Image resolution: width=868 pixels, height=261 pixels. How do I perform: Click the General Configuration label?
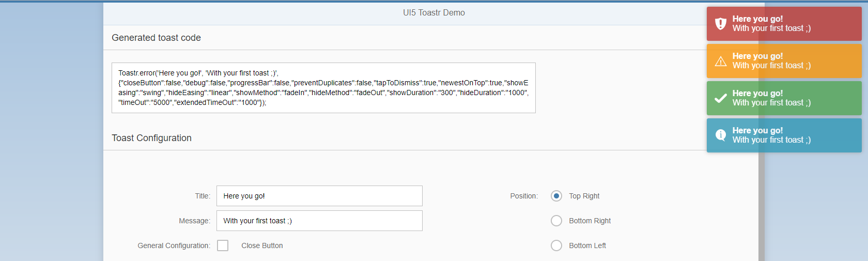tap(174, 245)
